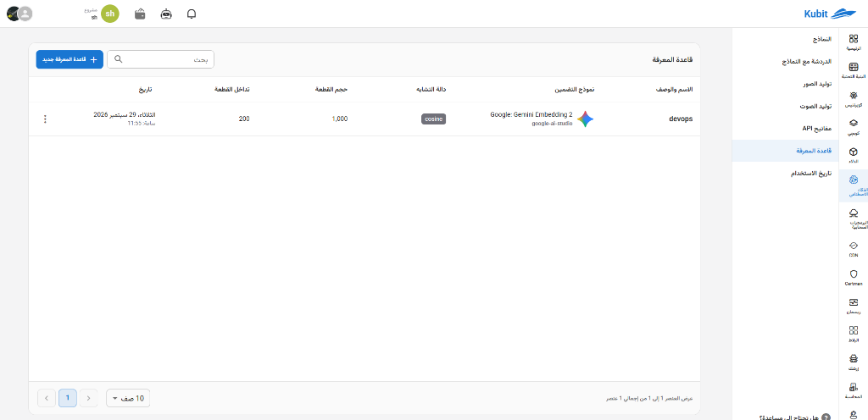Click the New Knowledge Base button

pyautogui.click(x=70, y=59)
